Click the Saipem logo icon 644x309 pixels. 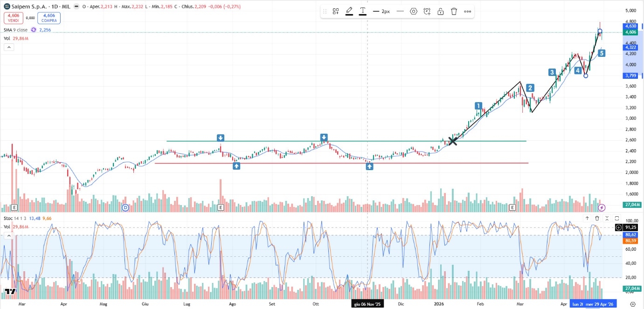coord(7,7)
